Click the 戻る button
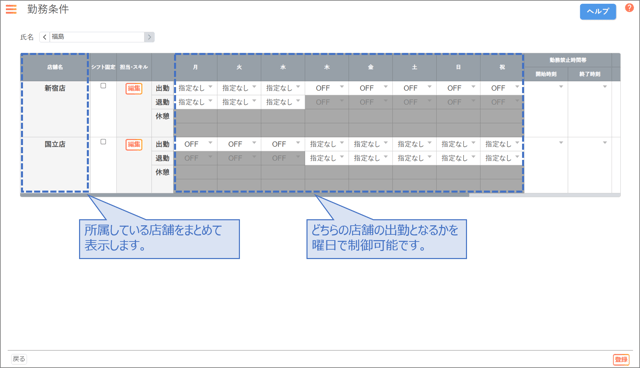640x368 pixels. tap(19, 359)
